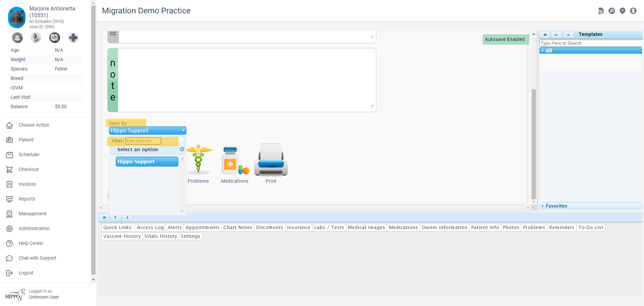Image resolution: width=644 pixels, height=306 pixels.
Task: Open the Documents quick link
Action: 270,227
